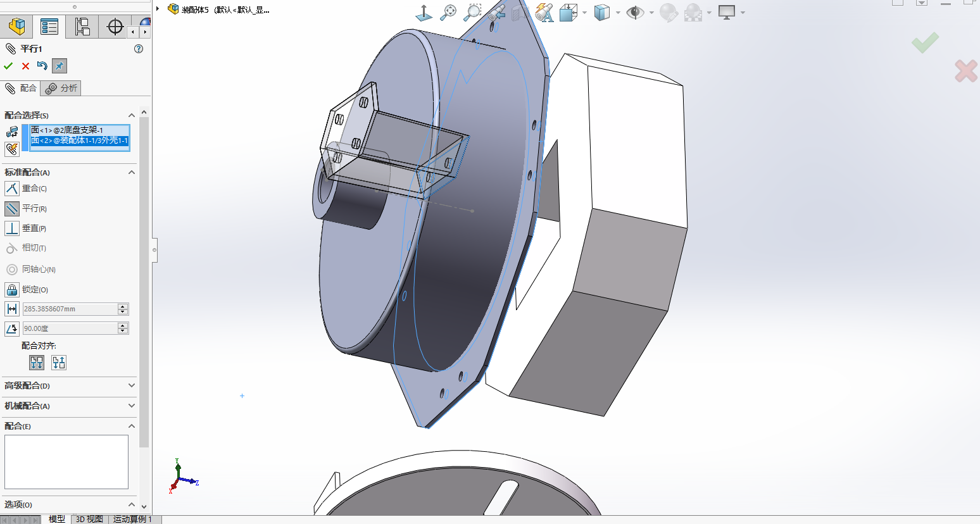This screenshot has width=980, height=524.
Task: Open the DimXpertManager crosshair tab
Action: click(x=115, y=27)
